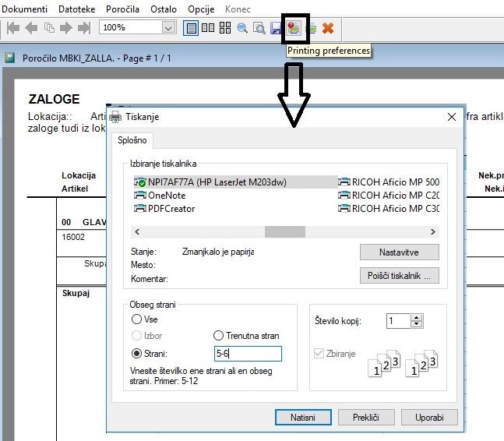This screenshot has height=441, width=504.
Task: Go to the first page with toolbar arrow
Action: [x=13, y=28]
